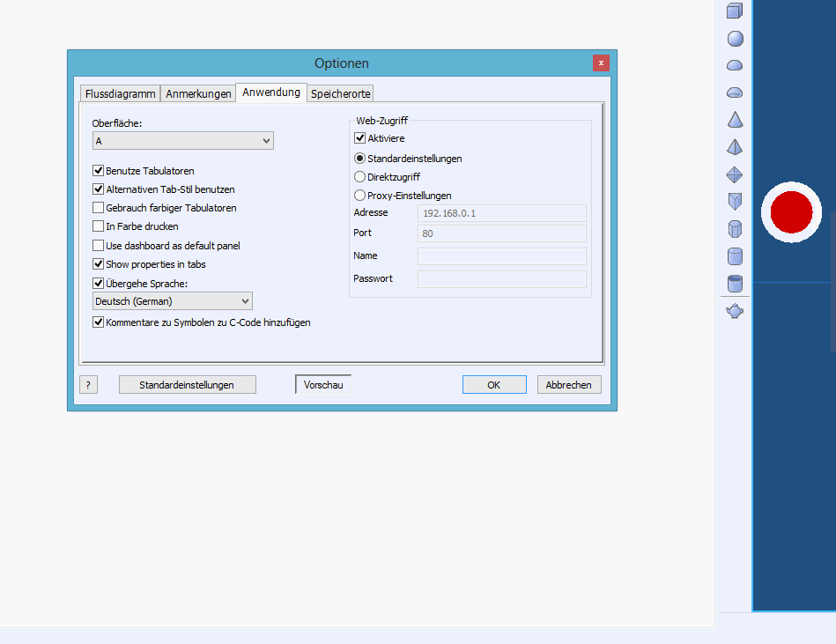This screenshot has height=644, width=836.
Task: Switch to Anmerkungen tab
Action: tap(198, 93)
